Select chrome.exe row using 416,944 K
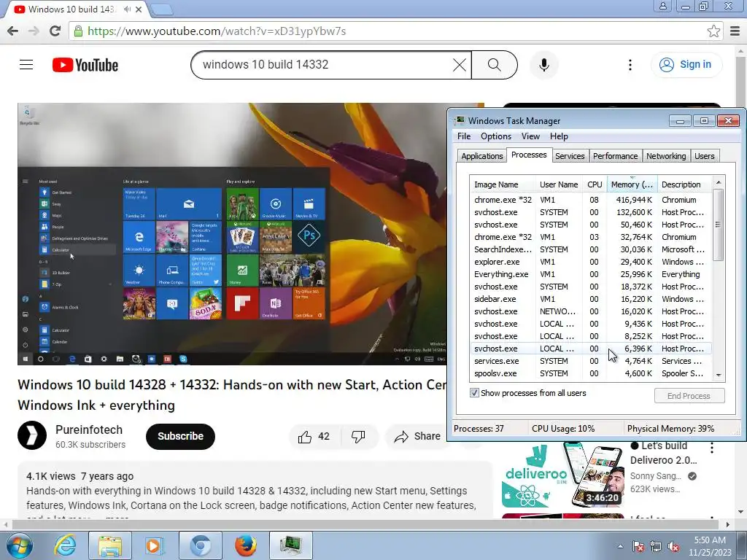747x560 pixels. [x=591, y=200]
